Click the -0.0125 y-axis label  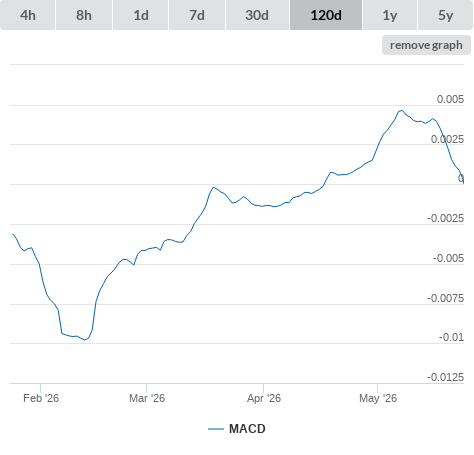pyautogui.click(x=445, y=377)
